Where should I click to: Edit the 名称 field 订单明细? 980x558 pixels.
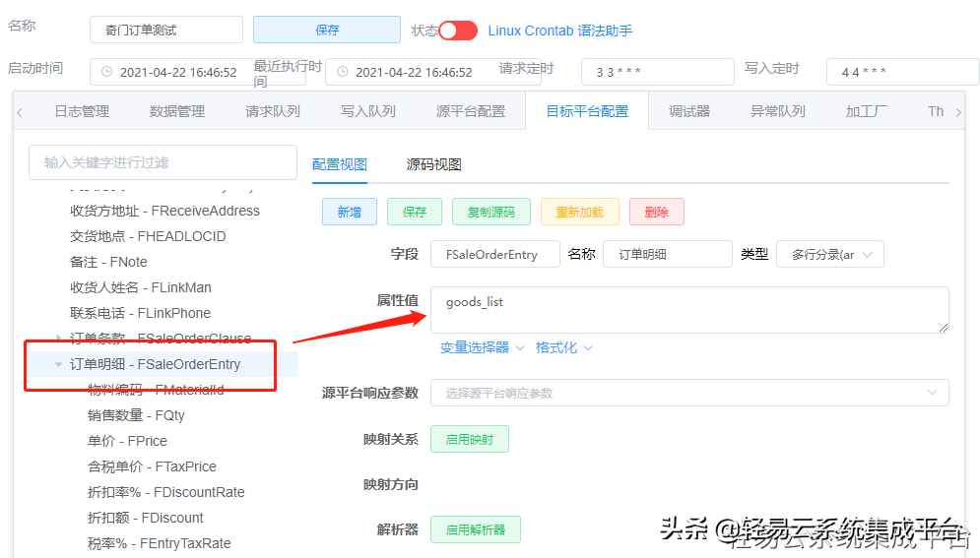[x=668, y=254]
